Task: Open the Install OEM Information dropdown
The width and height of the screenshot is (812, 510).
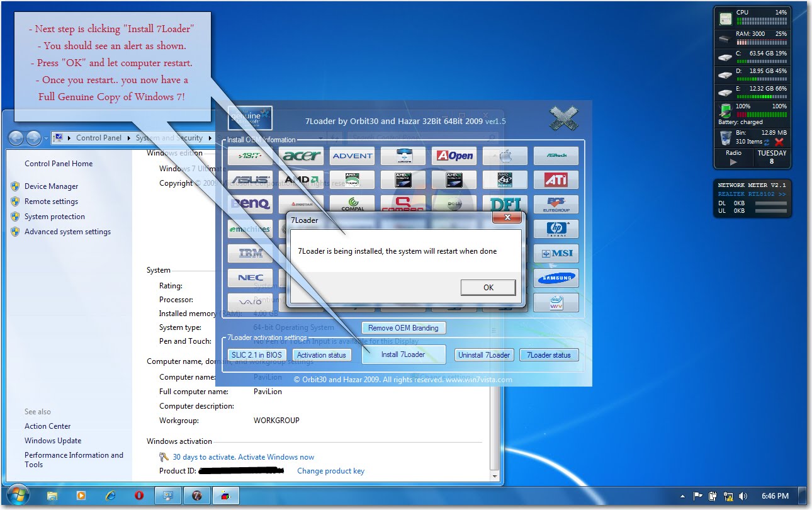Action: tap(320, 139)
